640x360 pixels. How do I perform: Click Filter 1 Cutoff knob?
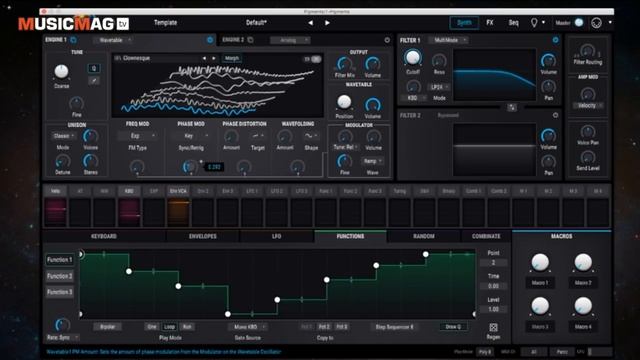412,58
